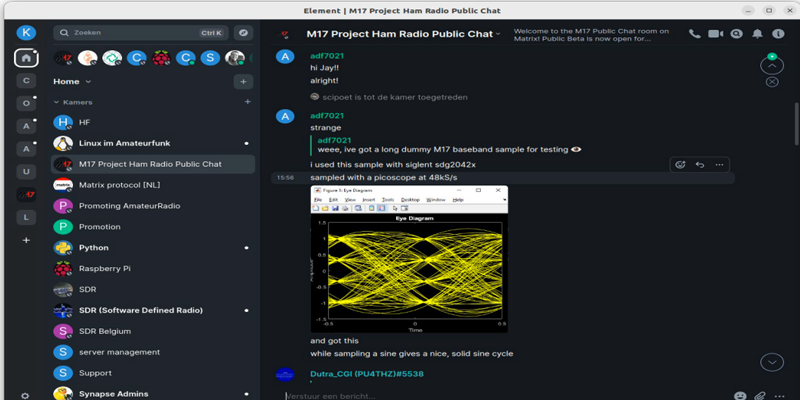Open quick settings gear icon
The width and height of the screenshot is (800, 400).
(25, 395)
